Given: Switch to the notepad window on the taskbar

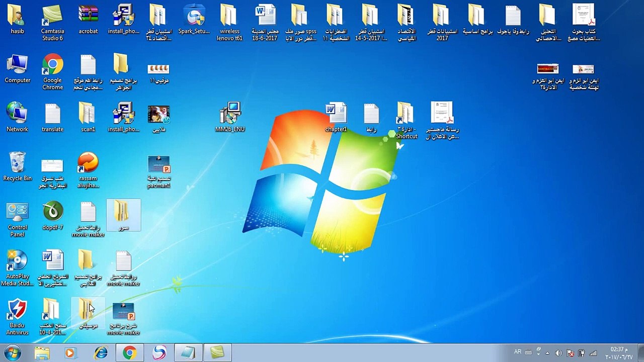Looking at the screenshot, I should 188,353.
